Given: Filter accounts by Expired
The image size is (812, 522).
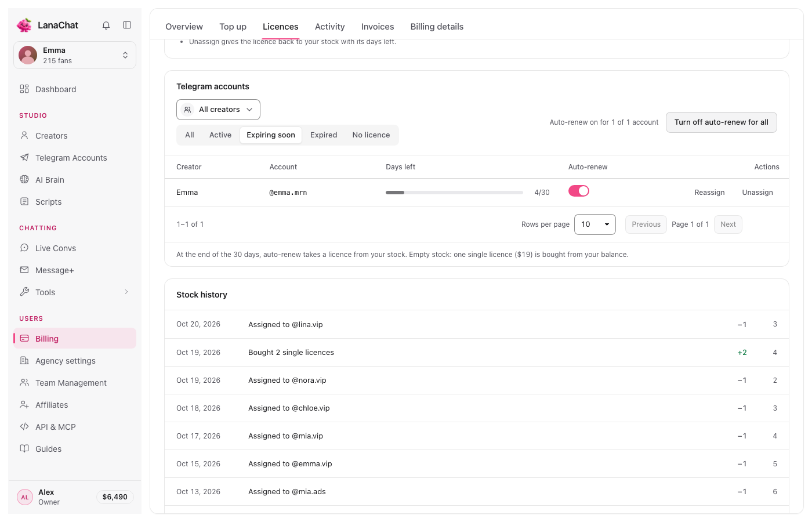Looking at the screenshot, I should [324, 135].
